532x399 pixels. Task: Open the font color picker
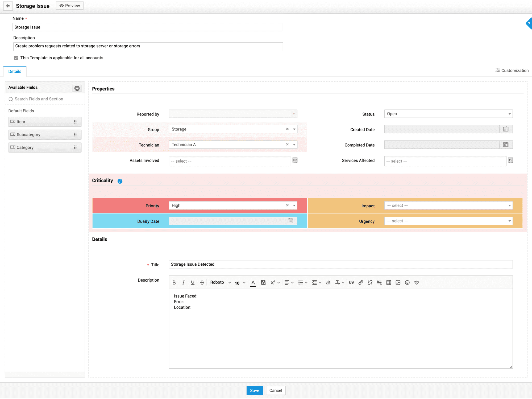point(253,282)
